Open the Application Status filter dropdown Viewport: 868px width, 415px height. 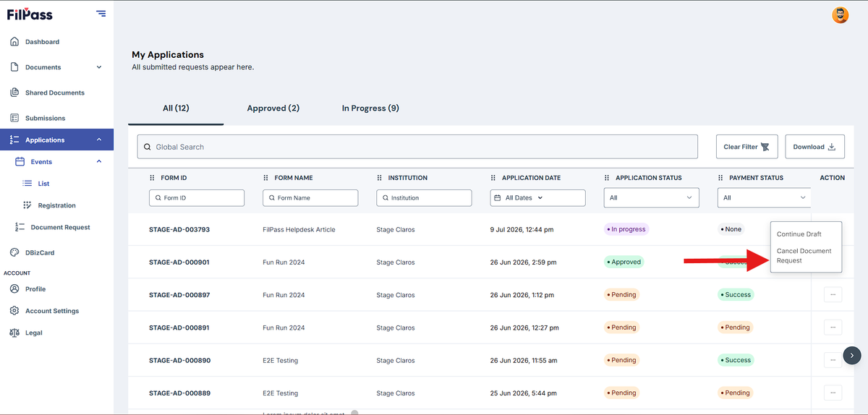click(x=652, y=197)
